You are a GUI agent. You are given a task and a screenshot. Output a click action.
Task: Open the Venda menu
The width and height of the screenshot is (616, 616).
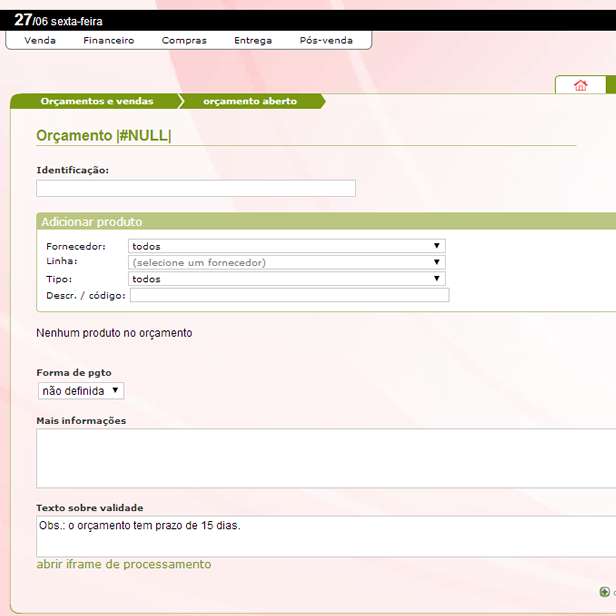40,41
